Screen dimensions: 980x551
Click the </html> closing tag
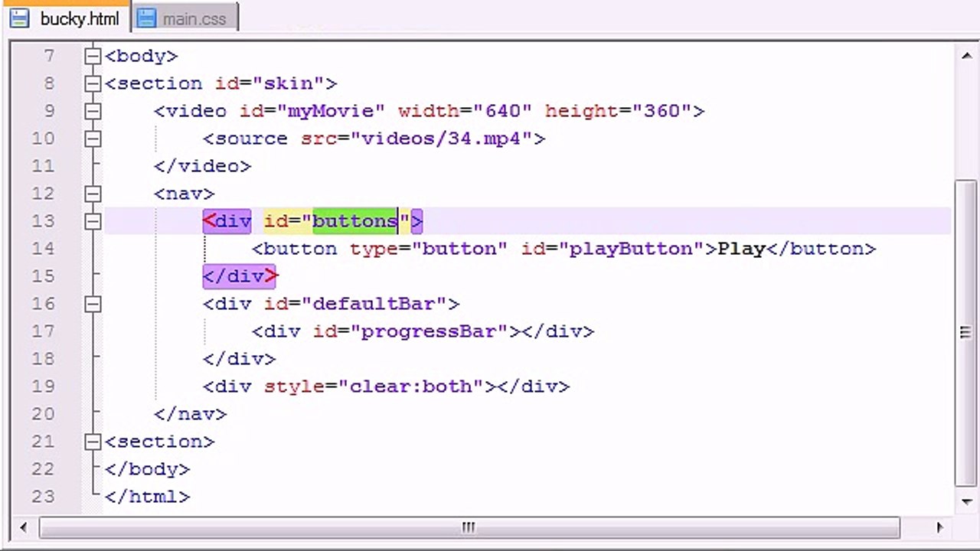click(147, 497)
